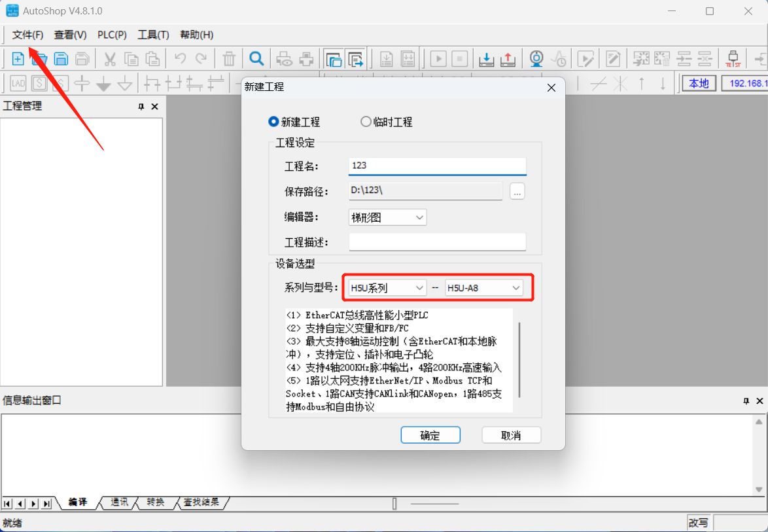Screen dimensions: 768x532
Task: Open the 文件(F) menu
Action: [x=27, y=35]
